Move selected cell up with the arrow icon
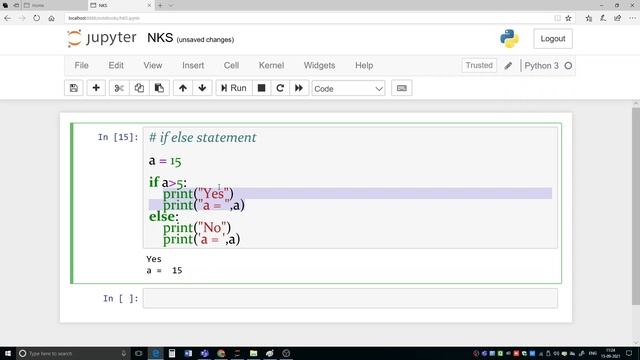 pyautogui.click(x=183, y=88)
